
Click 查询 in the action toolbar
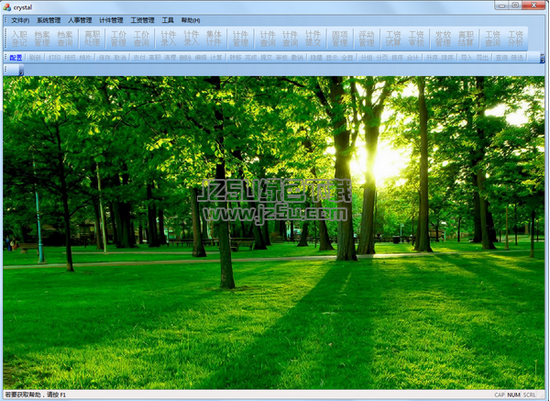501,58
